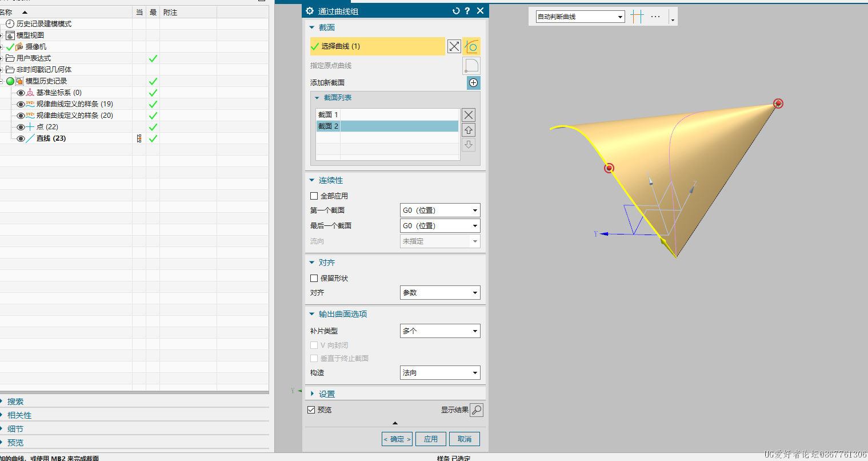The image size is (868, 461).
Task: Click the 直线 (23) line icon
Action: 30,138
